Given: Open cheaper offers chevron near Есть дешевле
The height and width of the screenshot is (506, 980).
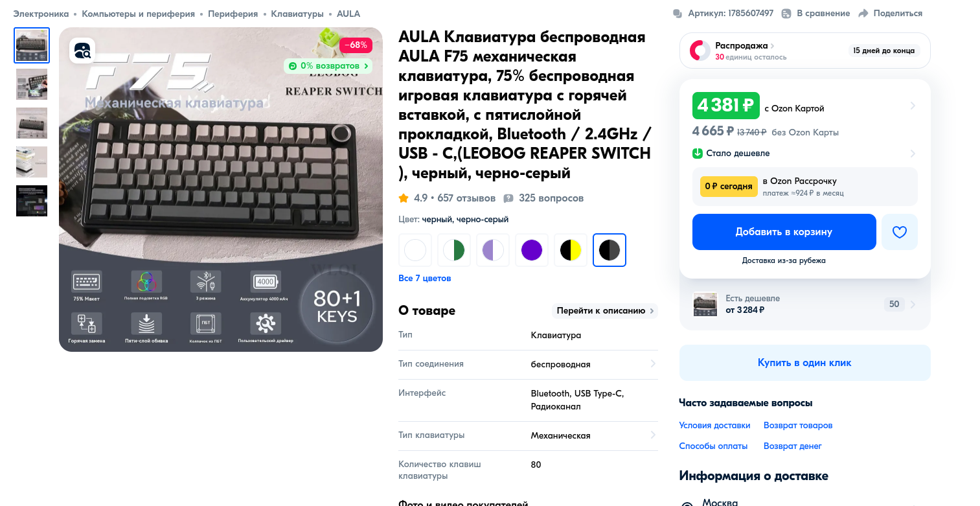Looking at the screenshot, I should (x=913, y=305).
